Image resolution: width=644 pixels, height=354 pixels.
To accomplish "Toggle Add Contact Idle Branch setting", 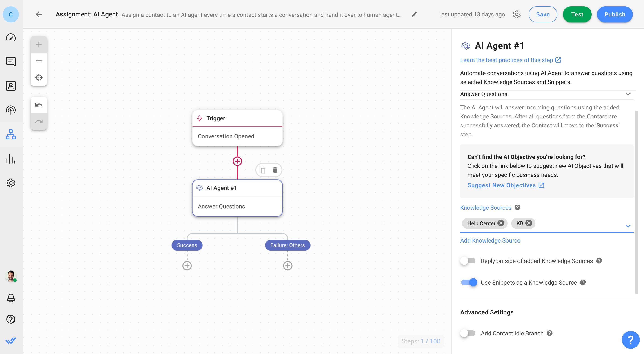I will coord(468,333).
